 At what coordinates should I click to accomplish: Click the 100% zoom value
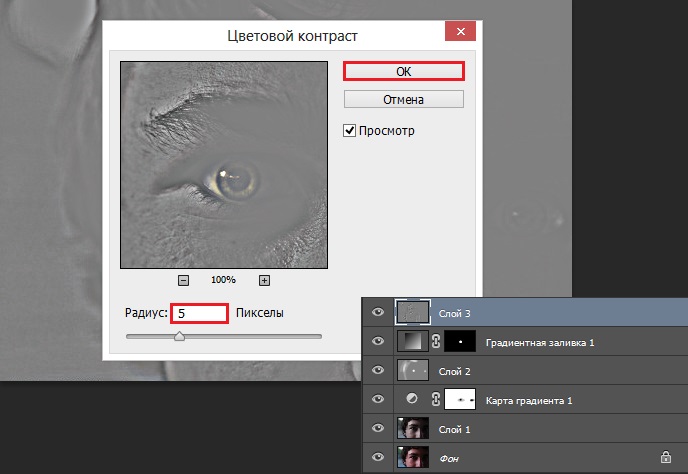(x=223, y=280)
